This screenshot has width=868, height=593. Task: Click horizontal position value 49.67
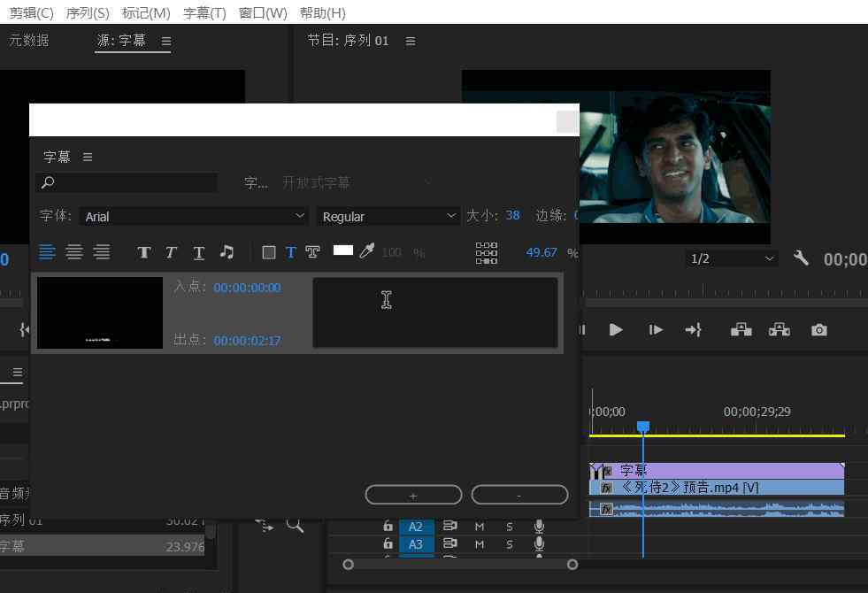click(x=542, y=252)
